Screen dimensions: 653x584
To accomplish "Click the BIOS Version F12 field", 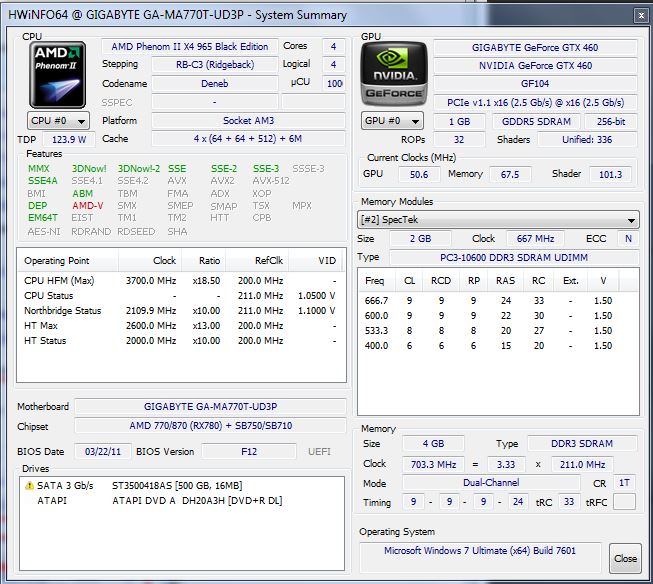I will pyautogui.click(x=249, y=452).
